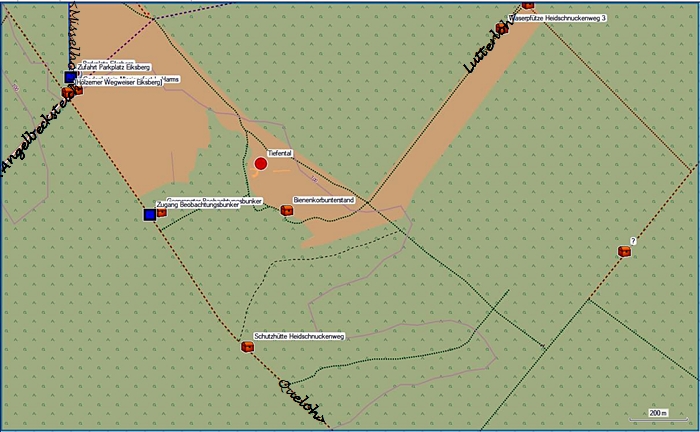This screenshot has width=700, height=432.
Task: Click chest icon beside Wasserpfütze Heidschnuckenweg 3
Action: [502, 27]
